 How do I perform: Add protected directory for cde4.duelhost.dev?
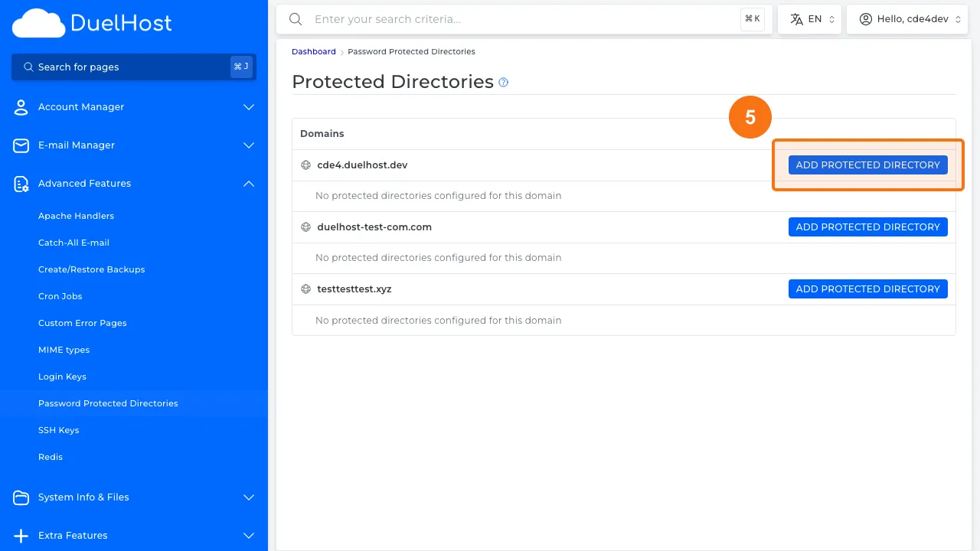[867, 165]
